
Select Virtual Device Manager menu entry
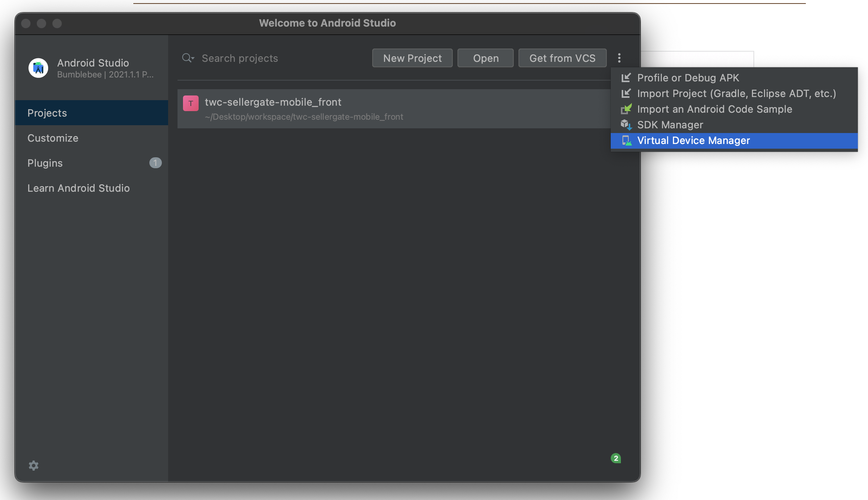(x=693, y=140)
